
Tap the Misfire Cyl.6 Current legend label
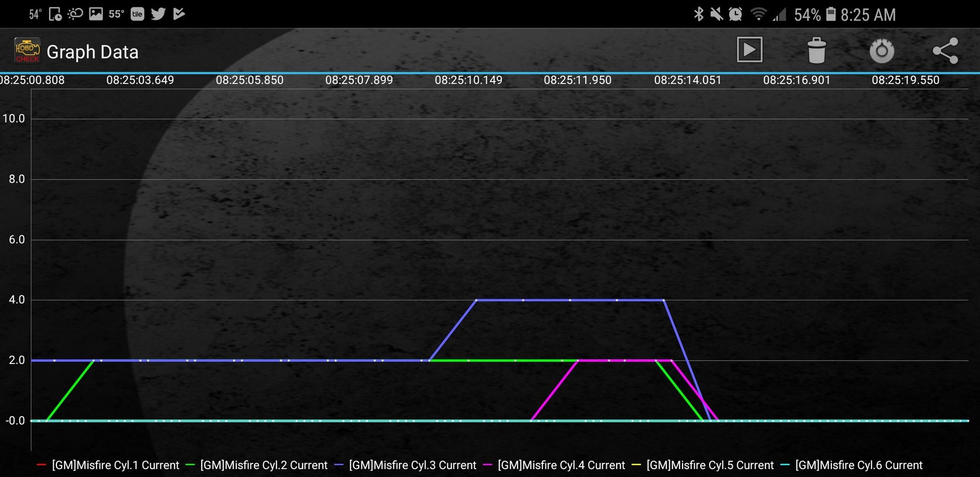pos(859,465)
